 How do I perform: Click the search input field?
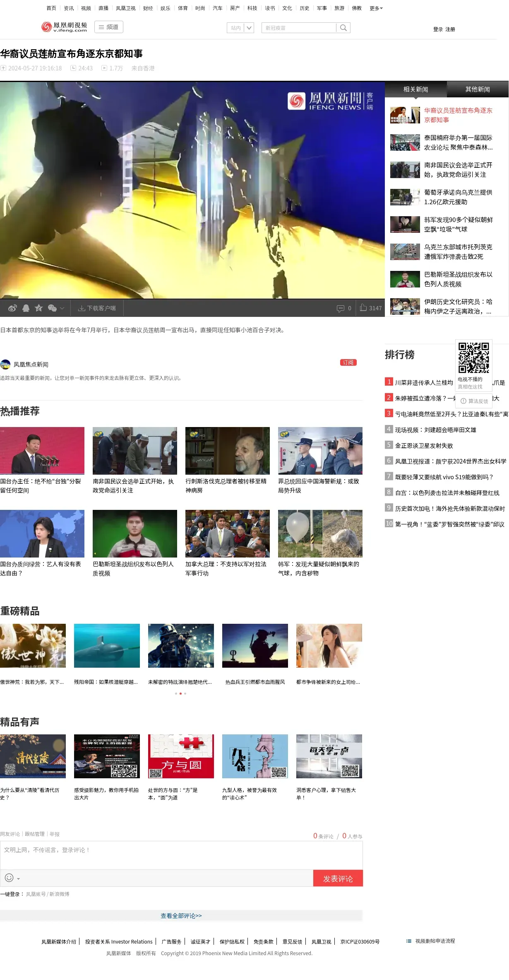point(299,28)
